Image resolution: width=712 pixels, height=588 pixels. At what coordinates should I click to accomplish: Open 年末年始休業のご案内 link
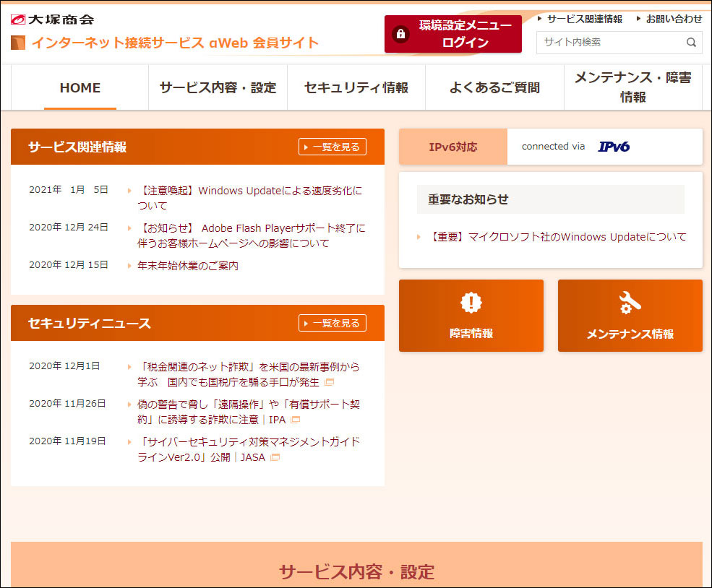click(x=188, y=265)
